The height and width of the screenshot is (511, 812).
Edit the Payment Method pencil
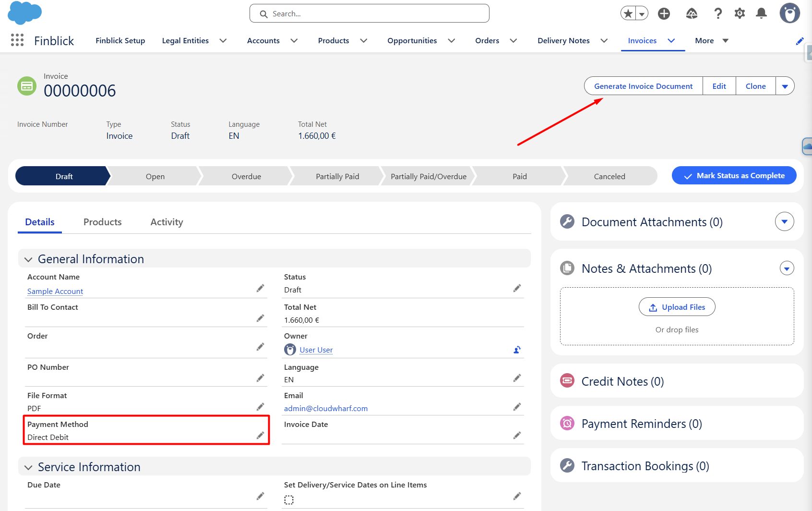pyautogui.click(x=260, y=435)
